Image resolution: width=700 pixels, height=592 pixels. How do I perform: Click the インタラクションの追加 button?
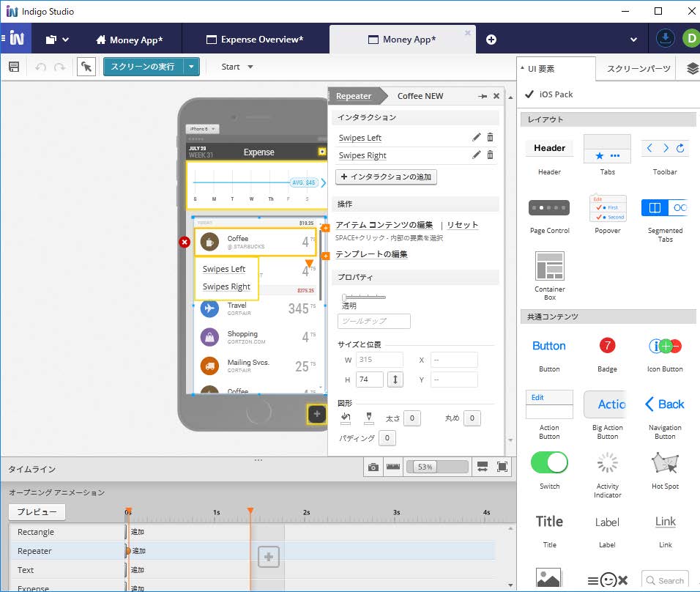coord(386,177)
